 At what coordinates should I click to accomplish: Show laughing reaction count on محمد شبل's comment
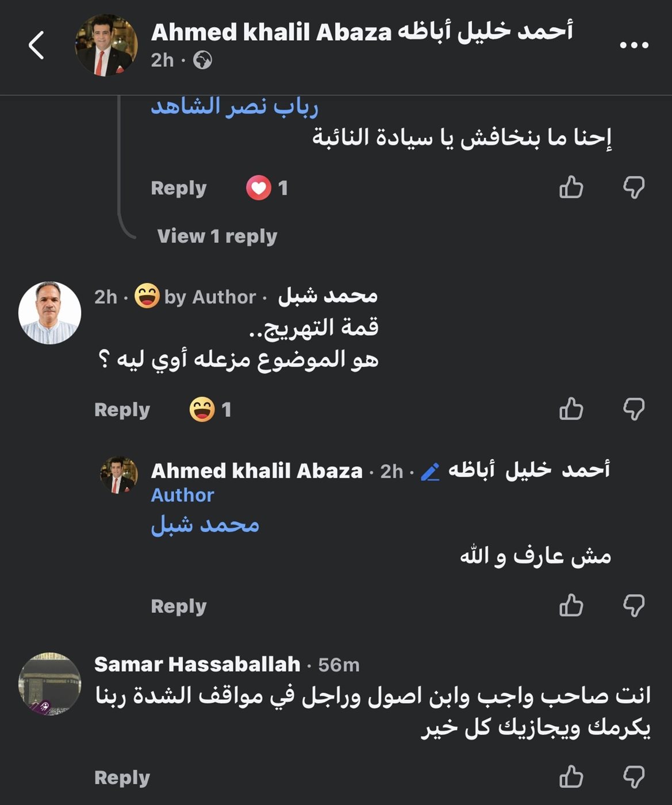[210, 409]
